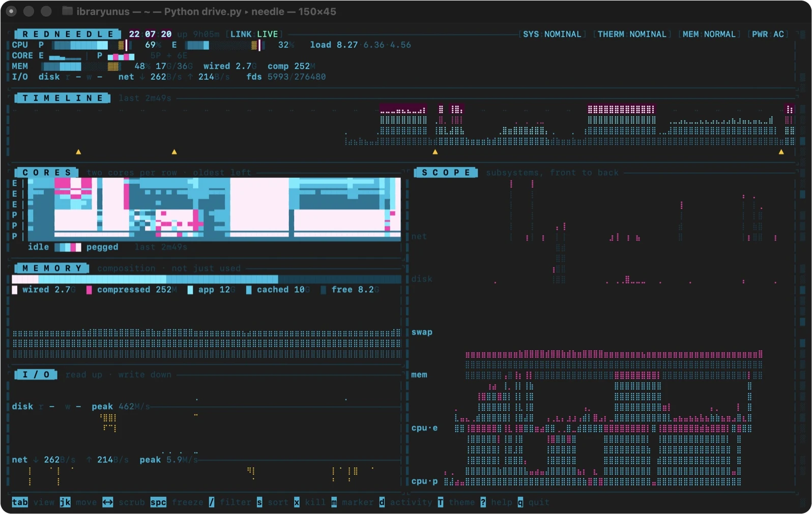The image size is (812, 514).
Task: Click the 'wired 2.7G' header value
Action: (230, 66)
